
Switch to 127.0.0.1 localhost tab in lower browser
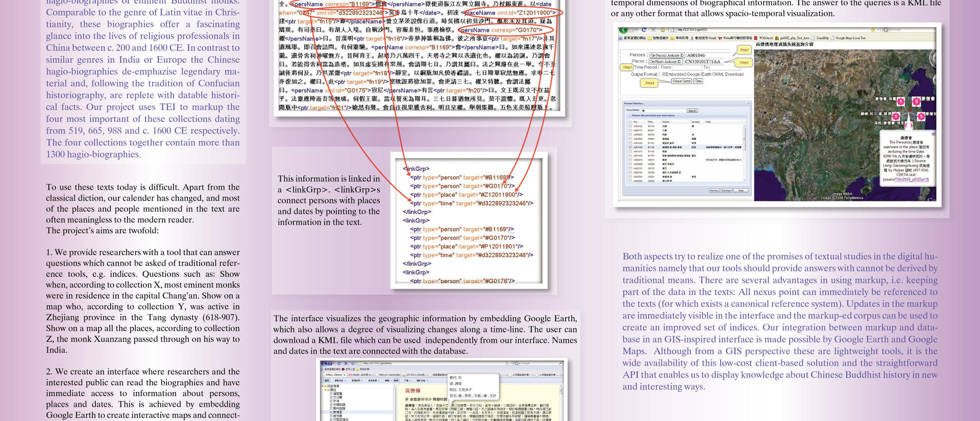[x=414, y=375]
